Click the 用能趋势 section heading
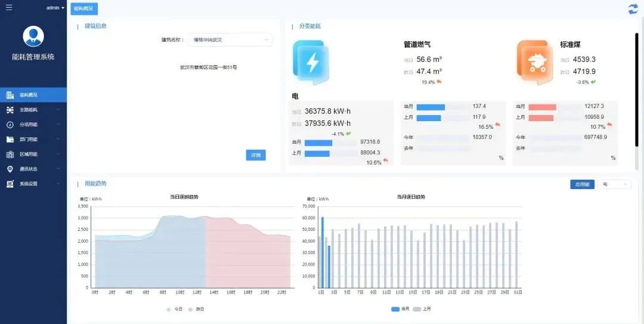 point(95,183)
